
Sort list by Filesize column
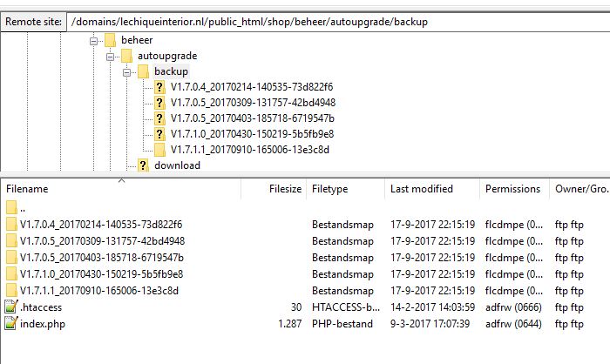(x=285, y=188)
